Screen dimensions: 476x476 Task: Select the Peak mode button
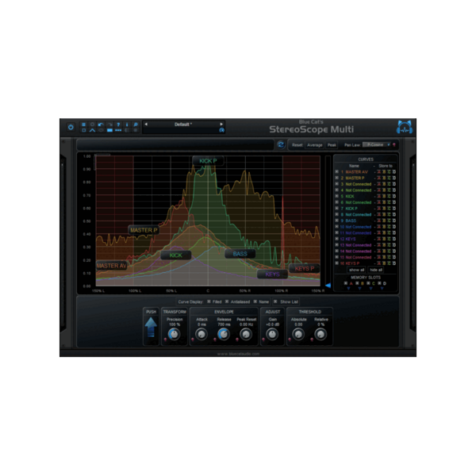pos(332,145)
